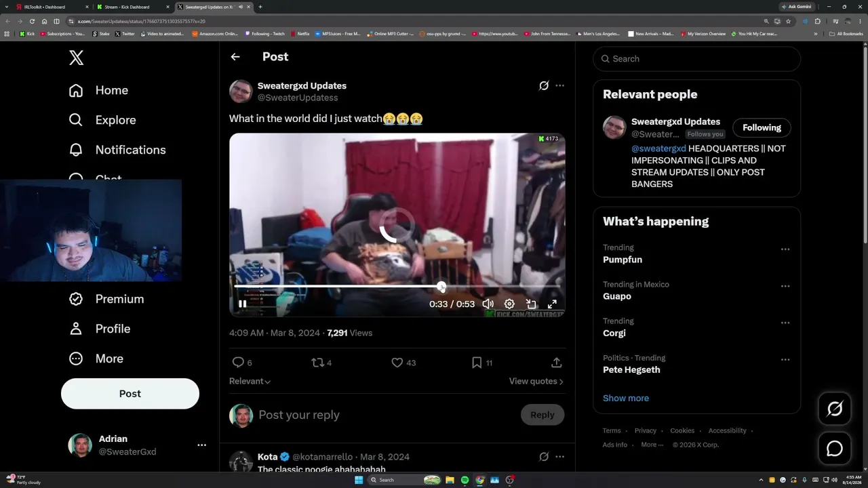Image resolution: width=868 pixels, height=488 pixels.
Task: Open account options next to Adrian
Action: (x=201, y=445)
